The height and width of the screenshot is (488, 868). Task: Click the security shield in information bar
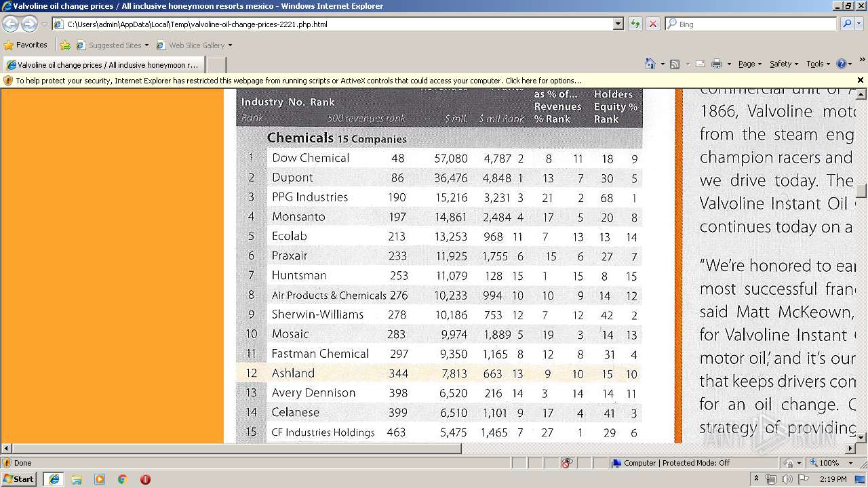(8, 80)
